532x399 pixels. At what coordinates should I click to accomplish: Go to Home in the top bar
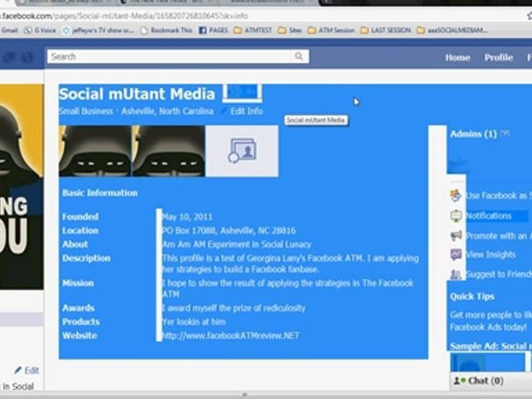coord(458,58)
